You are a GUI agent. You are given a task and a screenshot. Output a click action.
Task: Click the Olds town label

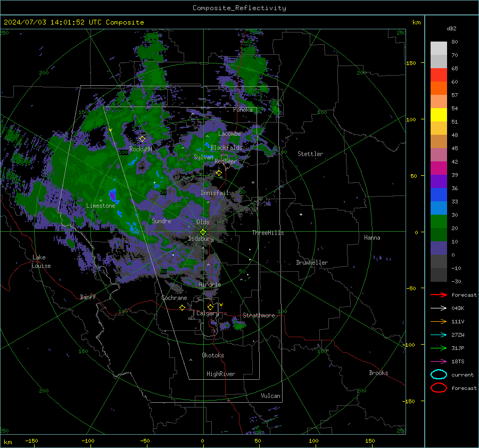click(x=203, y=222)
